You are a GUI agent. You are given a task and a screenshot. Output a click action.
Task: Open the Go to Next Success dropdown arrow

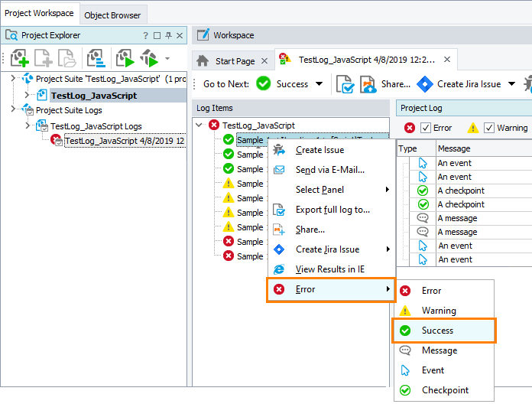tap(319, 84)
